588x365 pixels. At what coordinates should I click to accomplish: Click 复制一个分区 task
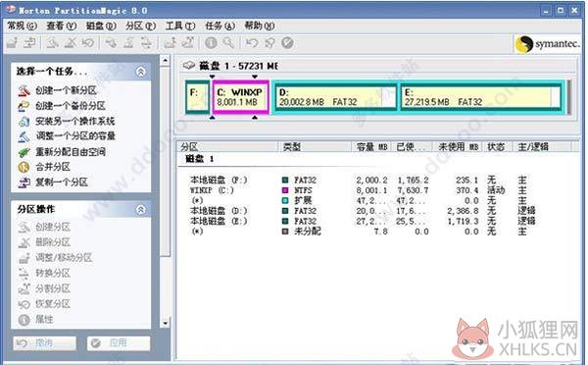(62, 182)
